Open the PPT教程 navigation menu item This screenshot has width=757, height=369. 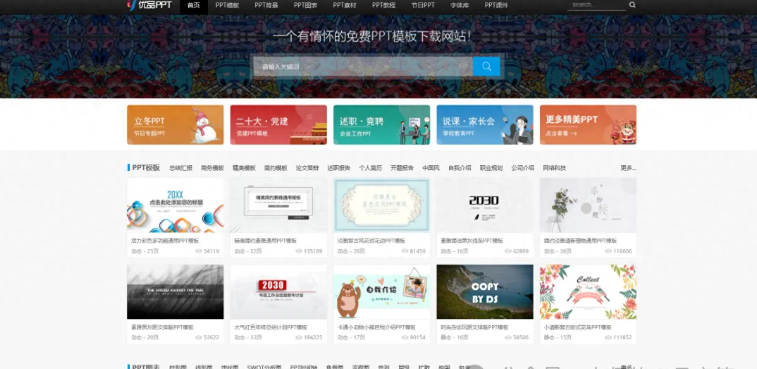(384, 5)
